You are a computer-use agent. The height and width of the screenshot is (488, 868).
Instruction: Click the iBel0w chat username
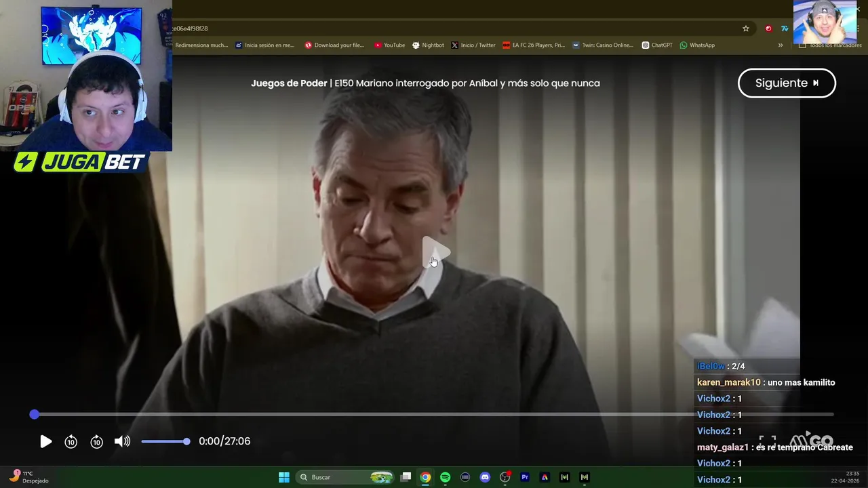(711, 366)
